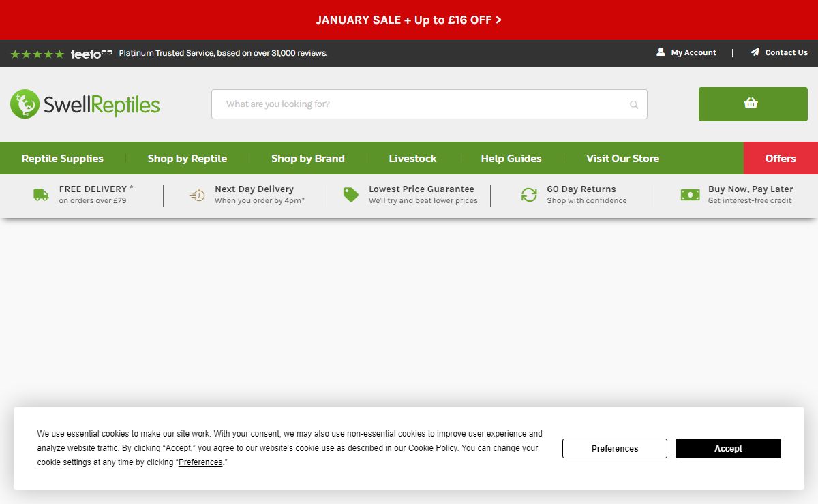Select the Livestock menu item

[x=412, y=158]
